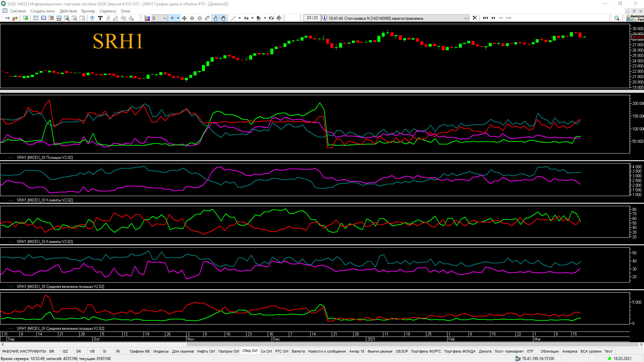Open the Сервисы menu
Screen dimensions: 644x362
(108, 11)
